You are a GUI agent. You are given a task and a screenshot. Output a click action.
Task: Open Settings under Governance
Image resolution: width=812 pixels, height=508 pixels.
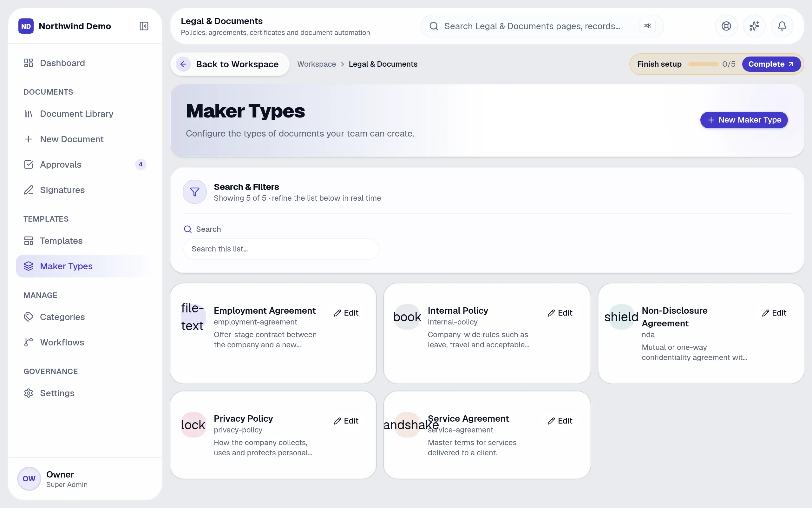(x=85, y=393)
